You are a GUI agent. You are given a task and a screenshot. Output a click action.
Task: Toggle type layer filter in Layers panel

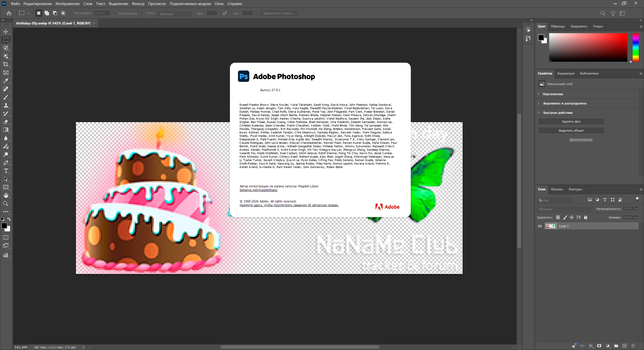[605, 200]
